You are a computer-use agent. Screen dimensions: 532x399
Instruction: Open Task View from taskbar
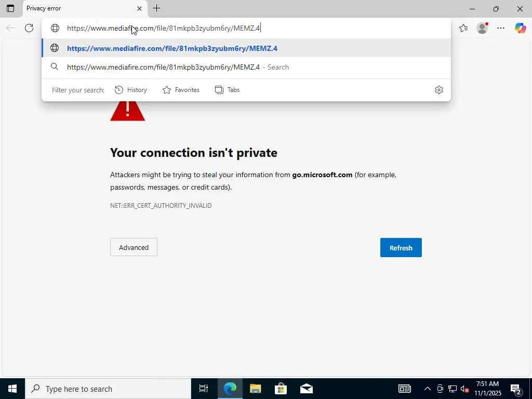pyautogui.click(x=204, y=389)
